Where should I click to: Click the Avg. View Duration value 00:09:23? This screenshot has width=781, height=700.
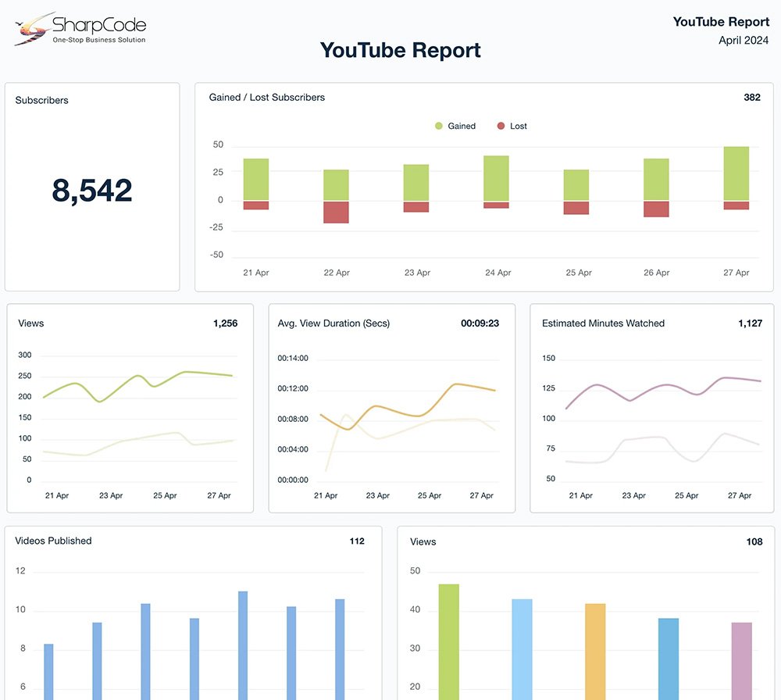(480, 323)
